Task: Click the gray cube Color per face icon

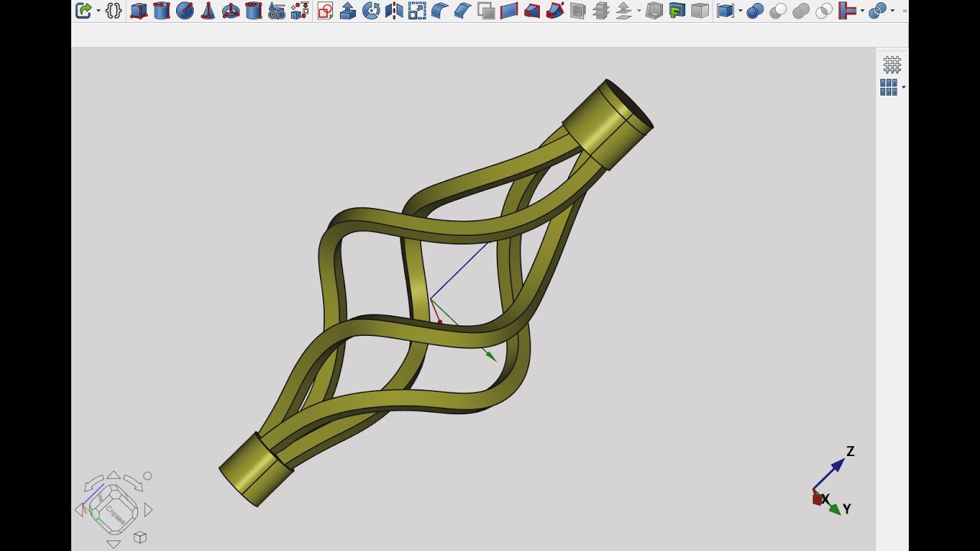Action: (x=700, y=11)
